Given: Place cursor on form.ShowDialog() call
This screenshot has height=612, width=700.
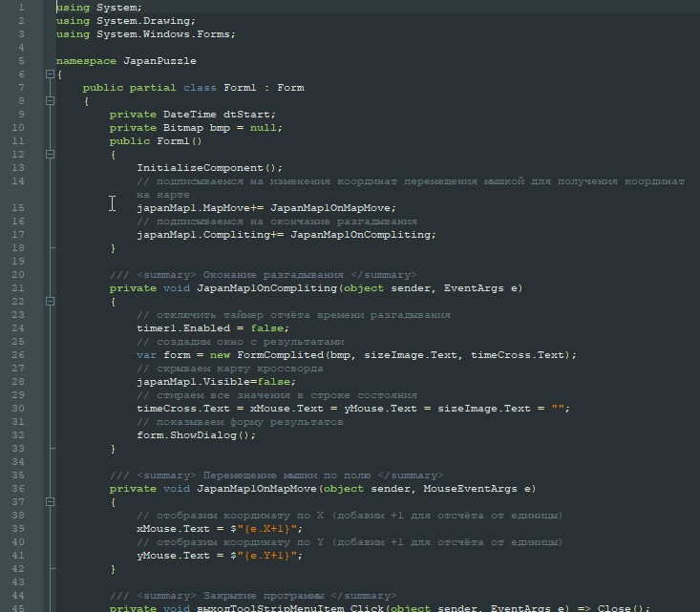Looking at the screenshot, I should (x=196, y=435).
